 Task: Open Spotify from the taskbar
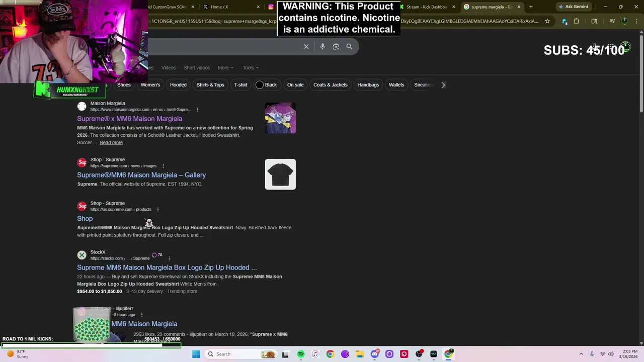(x=300, y=354)
